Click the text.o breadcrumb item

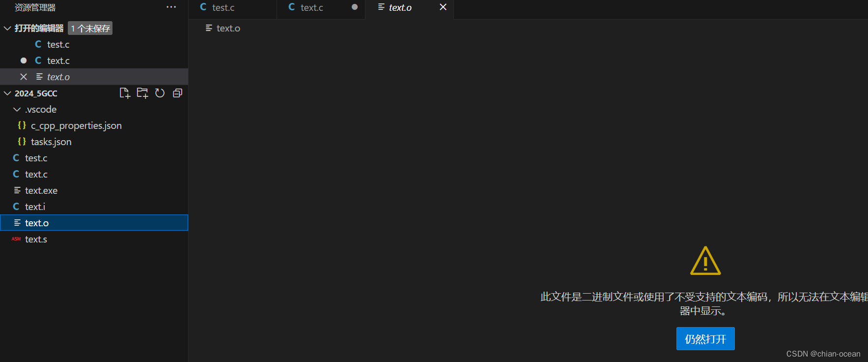click(x=228, y=29)
